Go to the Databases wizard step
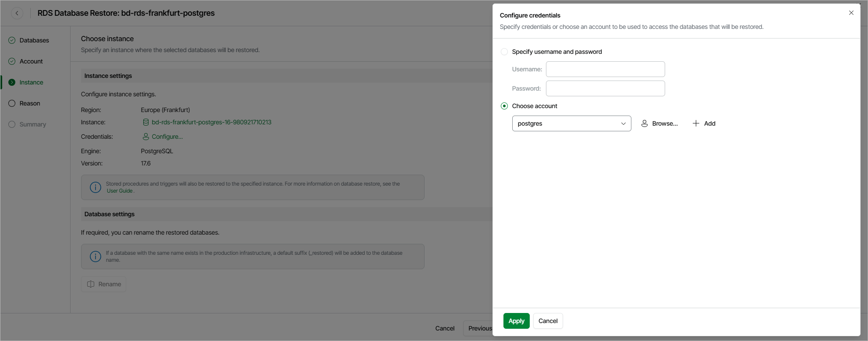Image resolution: width=868 pixels, height=341 pixels. coord(34,40)
